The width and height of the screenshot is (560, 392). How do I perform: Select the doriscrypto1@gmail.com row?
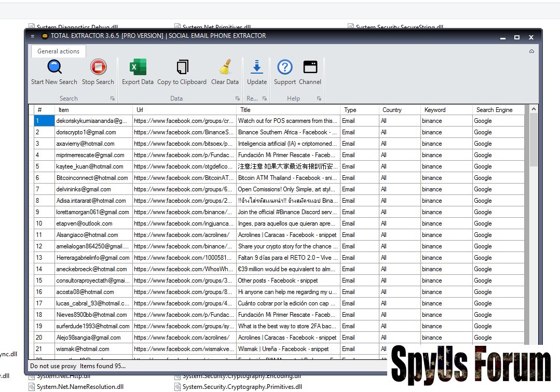[86, 132]
